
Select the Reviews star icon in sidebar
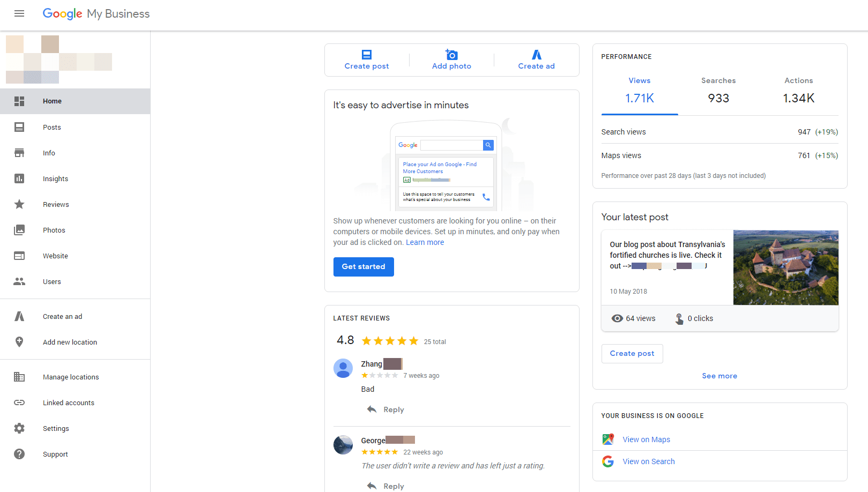(19, 204)
